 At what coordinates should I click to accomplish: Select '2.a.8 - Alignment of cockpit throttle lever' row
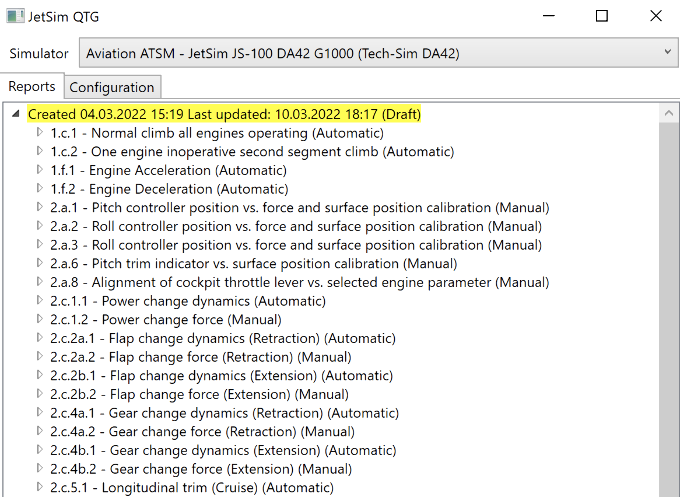[300, 282]
